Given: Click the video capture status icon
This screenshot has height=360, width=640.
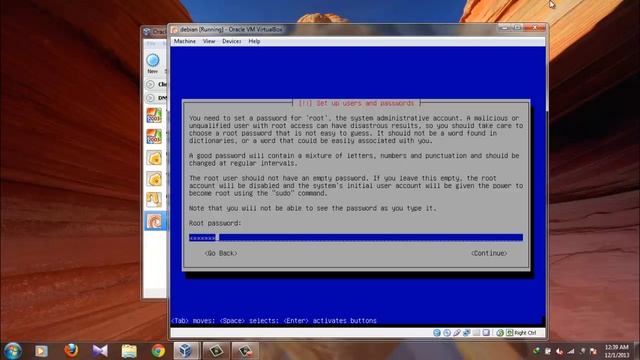Looking at the screenshot, I should tap(486, 333).
